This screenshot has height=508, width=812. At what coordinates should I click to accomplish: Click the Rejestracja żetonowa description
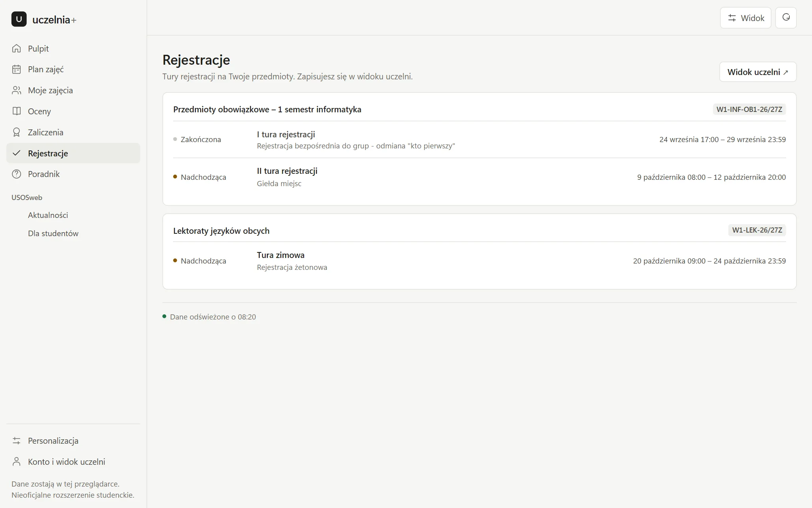pos(292,267)
